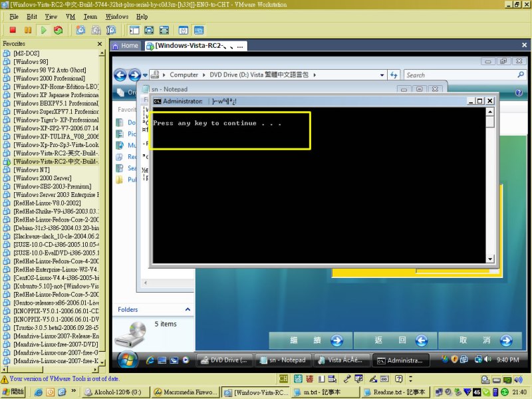Click the command prompt scrollbar down arrow
Viewport: 532px width, 399px height.
(489, 259)
